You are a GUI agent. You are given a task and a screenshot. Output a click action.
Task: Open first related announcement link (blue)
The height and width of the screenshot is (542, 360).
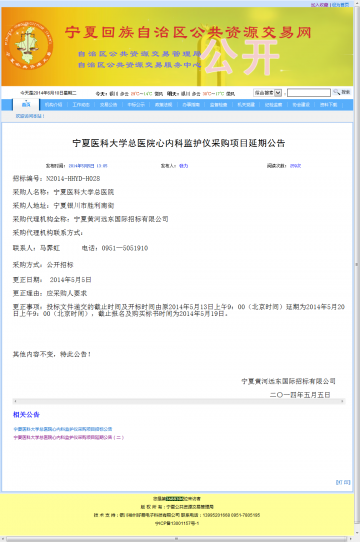63,429
